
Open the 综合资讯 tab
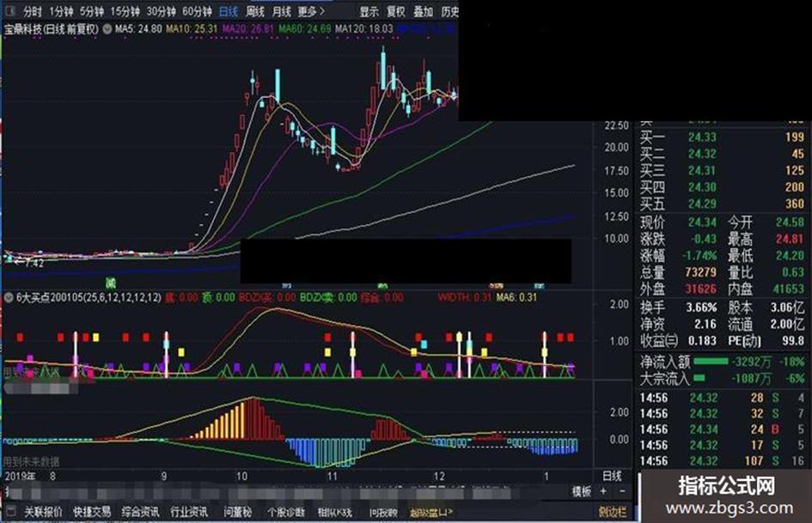pyautogui.click(x=140, y=512)
